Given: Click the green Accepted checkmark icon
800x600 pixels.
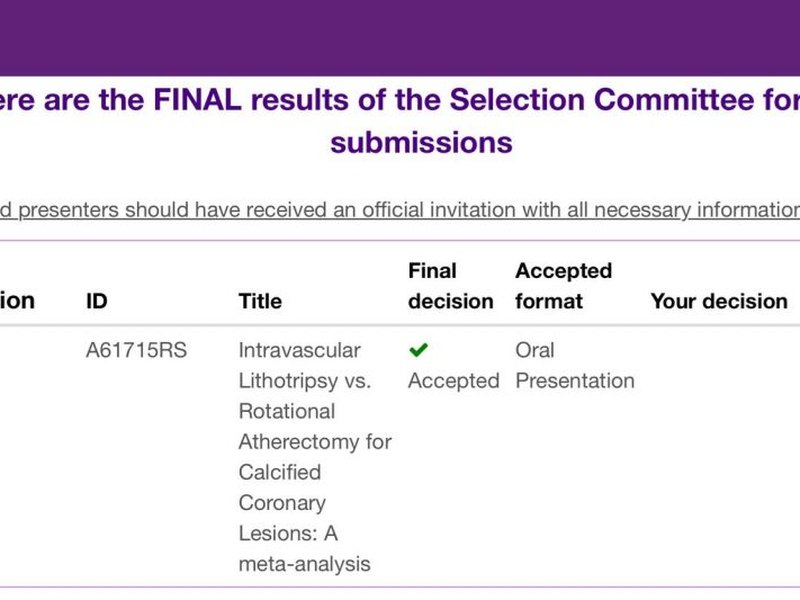Looking at the screenshot, I should pos(418,350).
